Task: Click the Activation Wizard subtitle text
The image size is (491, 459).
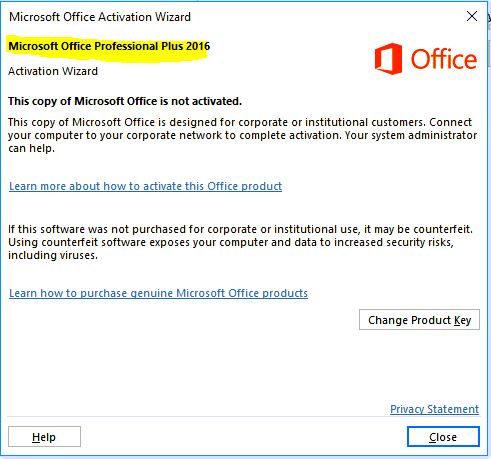Action: click(x=53, y=71)
